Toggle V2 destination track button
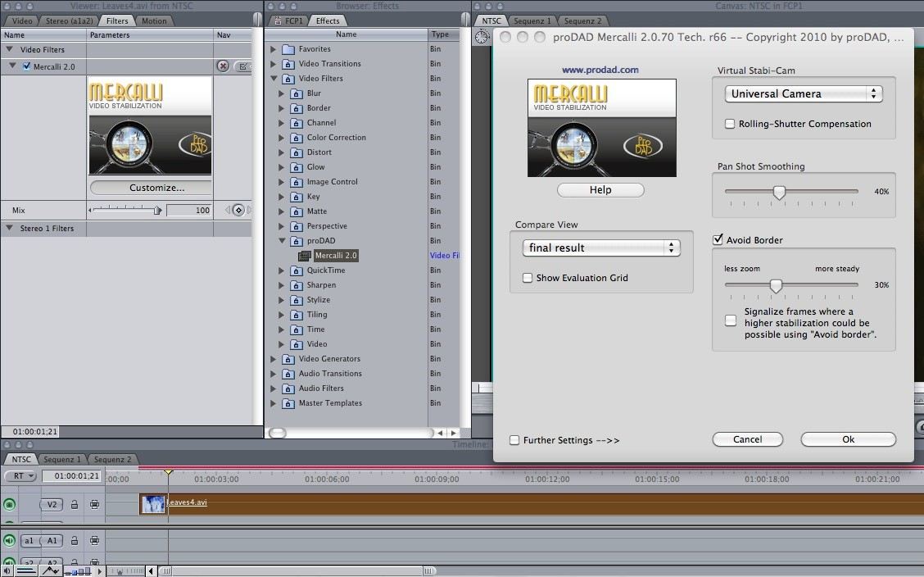 pyautogui.click(x=52, y=505)
